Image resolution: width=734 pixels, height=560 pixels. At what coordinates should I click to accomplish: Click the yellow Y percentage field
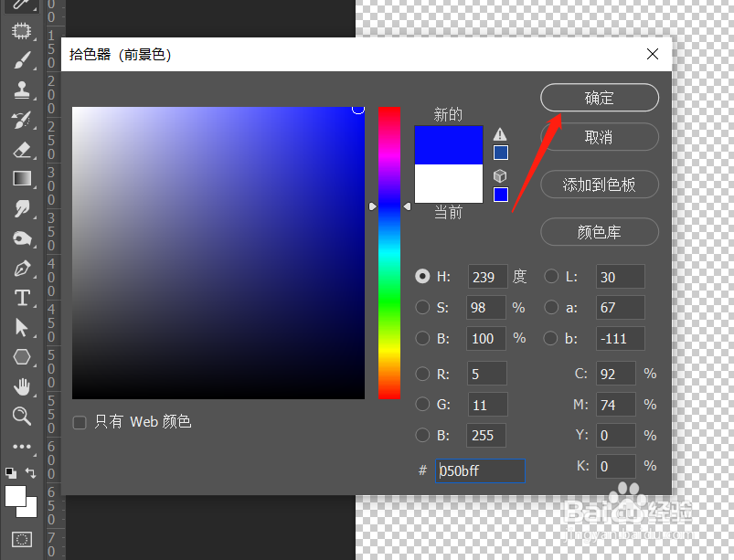pyautogui.click(x=616, y=435)
